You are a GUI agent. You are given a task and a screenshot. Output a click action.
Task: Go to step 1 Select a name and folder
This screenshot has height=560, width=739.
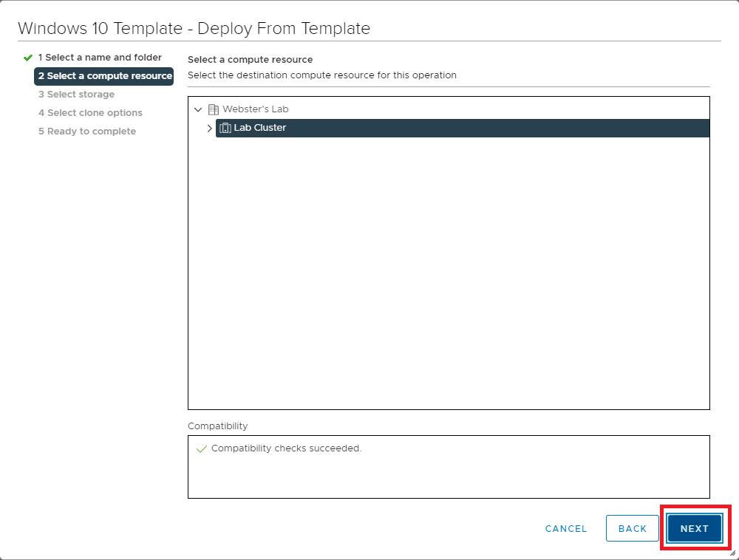coord(100,58)
